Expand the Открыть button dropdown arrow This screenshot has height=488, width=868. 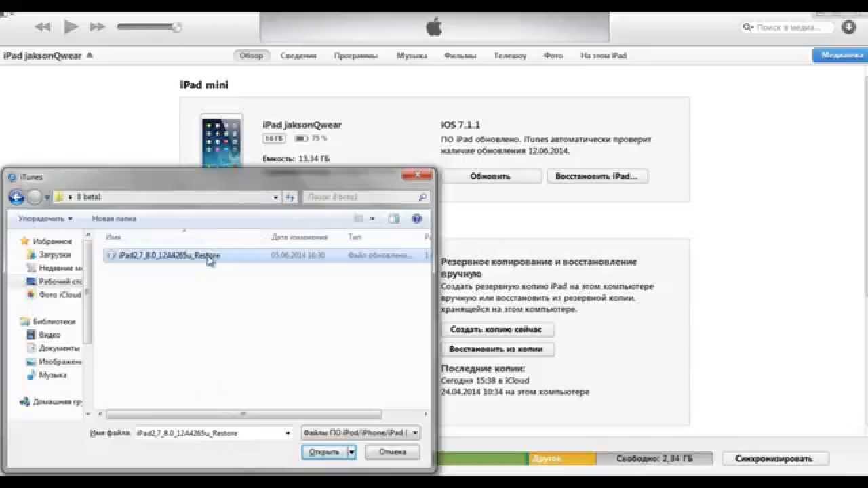[351, 452]
